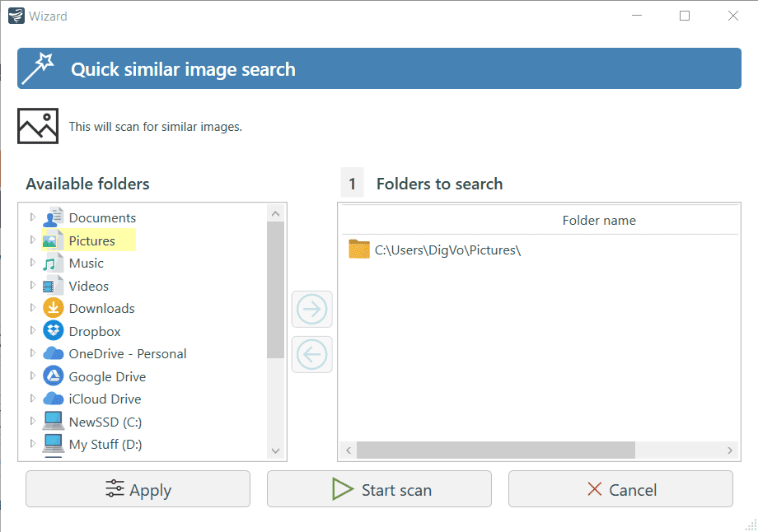Click the horizontal scrollbar in search list
Viewport: 758px width, 532px height.
495,450
